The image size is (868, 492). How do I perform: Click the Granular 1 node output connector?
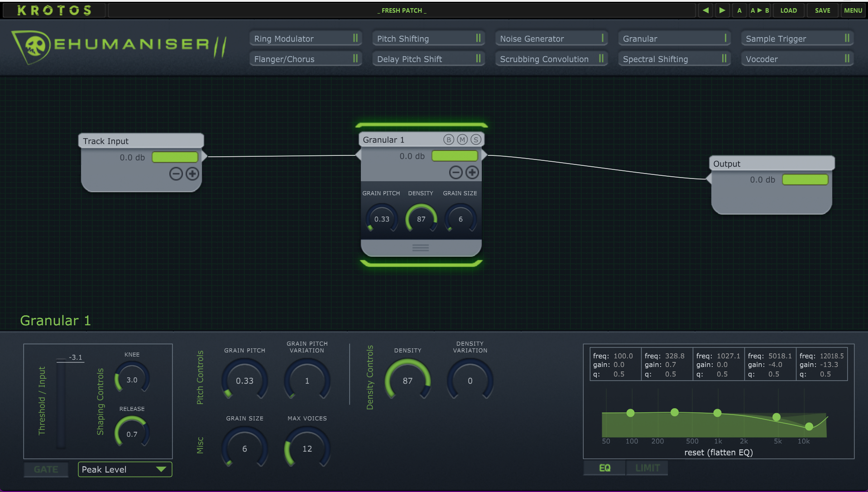[x=484, y=155]
